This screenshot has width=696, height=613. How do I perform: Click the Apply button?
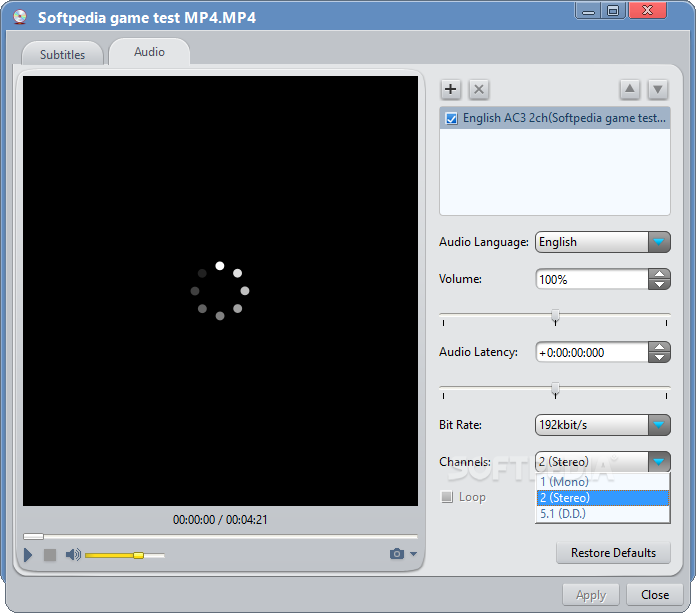[590, 595]
